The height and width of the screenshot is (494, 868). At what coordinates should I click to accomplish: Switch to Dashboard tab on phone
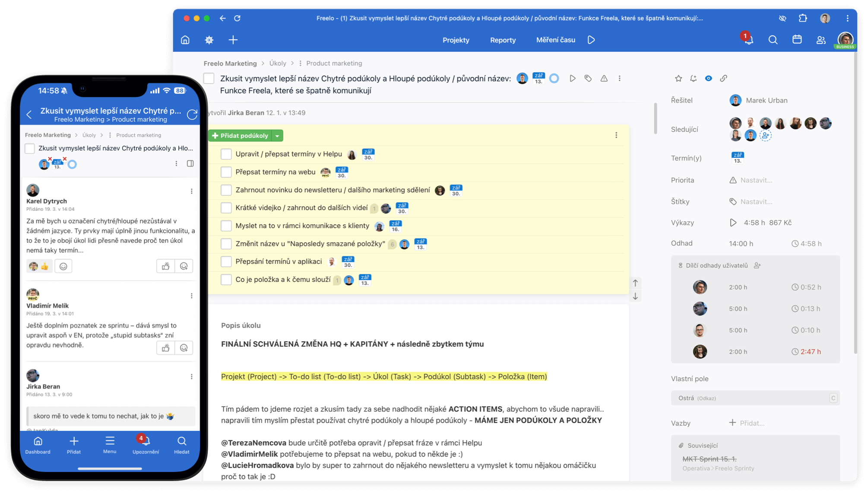pos(38,445)
